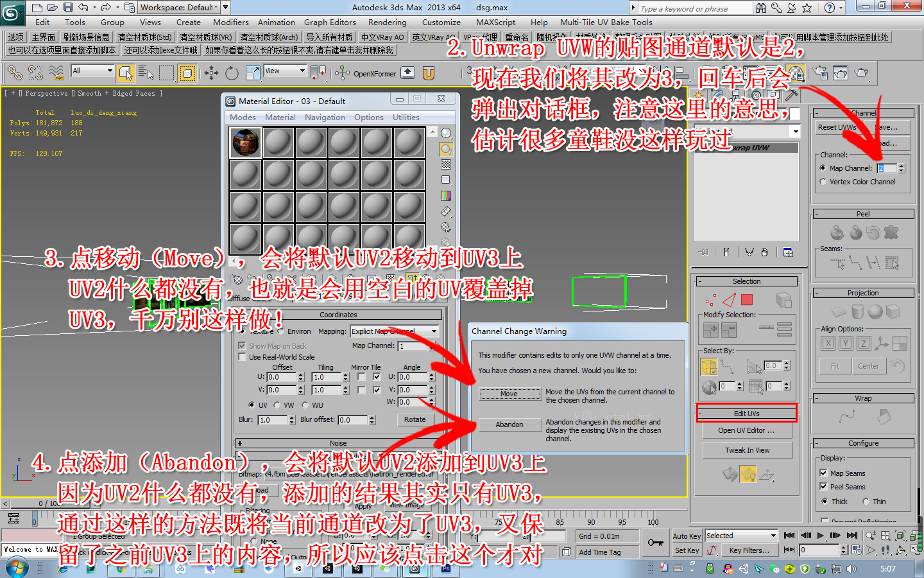Screen dimensions: 924x578
Task: Open the Workspace Default dropdown
Action: coord(184,7)
